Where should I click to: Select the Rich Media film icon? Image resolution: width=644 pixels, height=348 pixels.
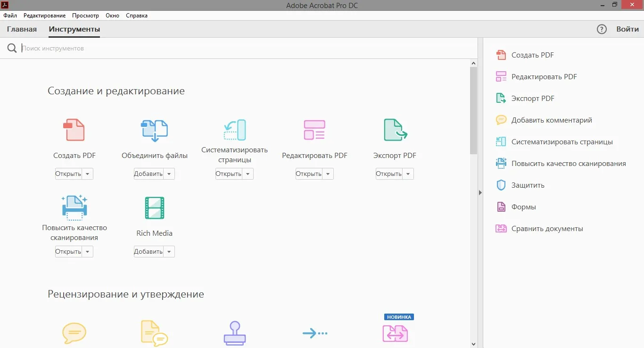tap(154, 208)
